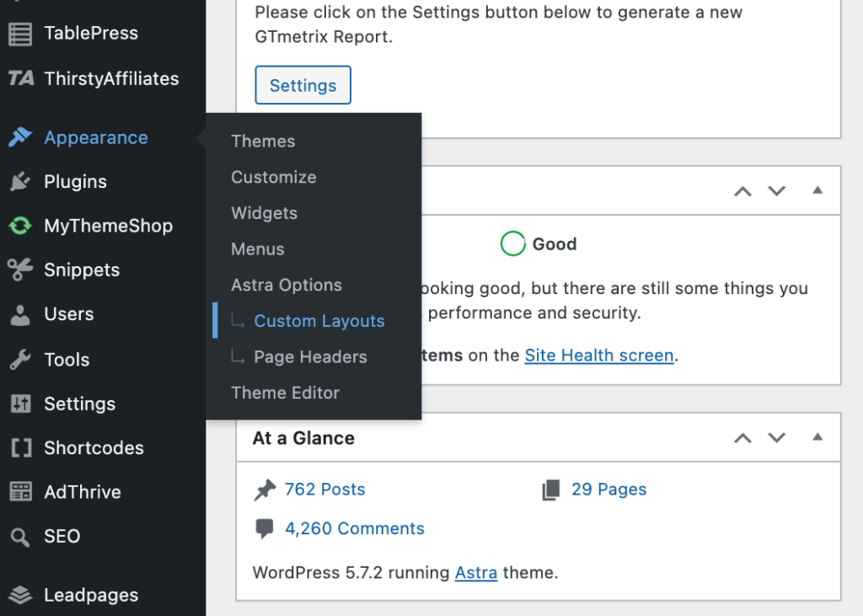Screen dimensions: 863x616
Task: Move the Site Health panel down
Action: 776,191
